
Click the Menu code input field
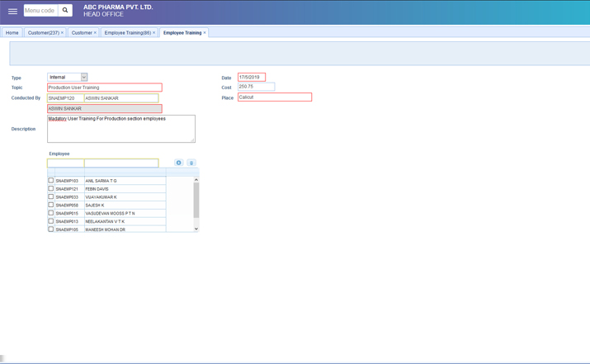41,11
